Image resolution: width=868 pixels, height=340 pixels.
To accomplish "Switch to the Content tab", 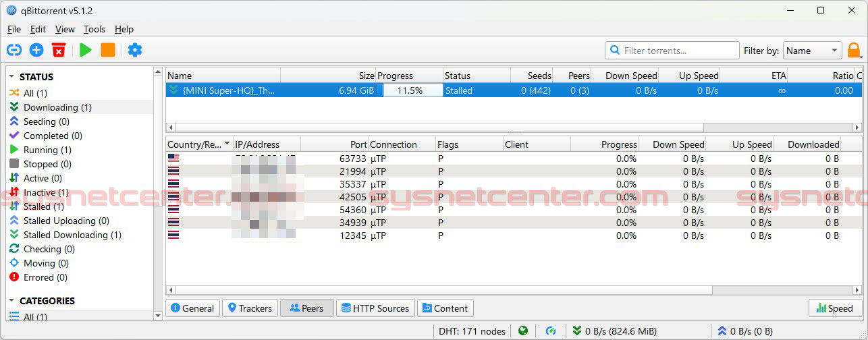I will click(445, 308).
